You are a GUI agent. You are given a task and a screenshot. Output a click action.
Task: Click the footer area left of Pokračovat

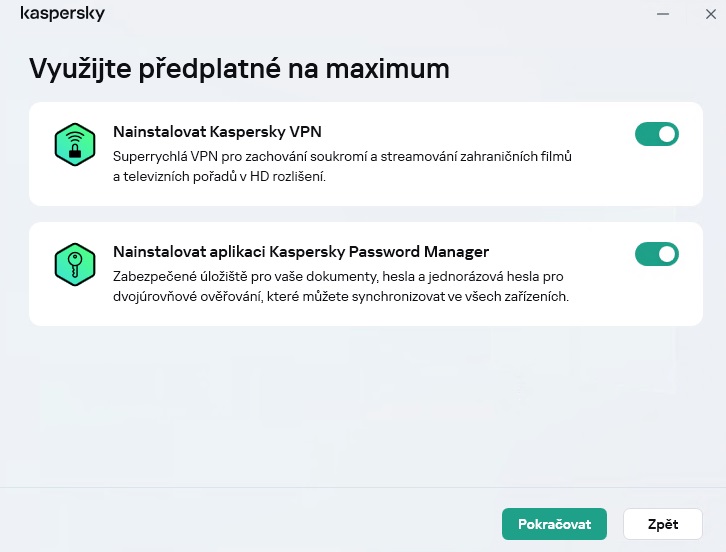point(250,521)
